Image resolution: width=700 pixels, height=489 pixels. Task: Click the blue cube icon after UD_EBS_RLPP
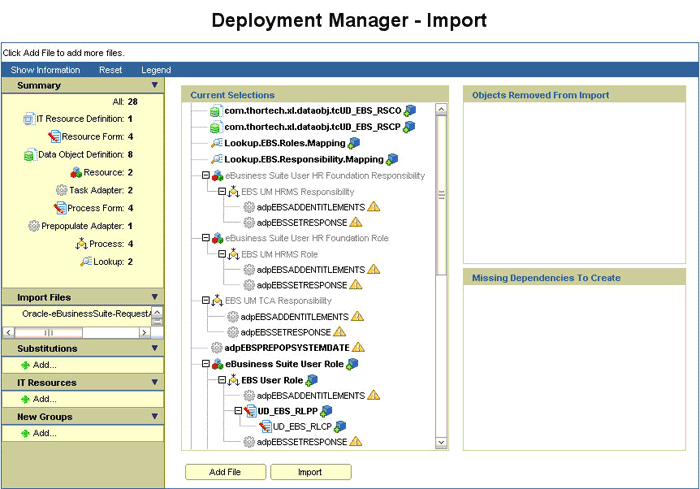click(x=326, y=411)
